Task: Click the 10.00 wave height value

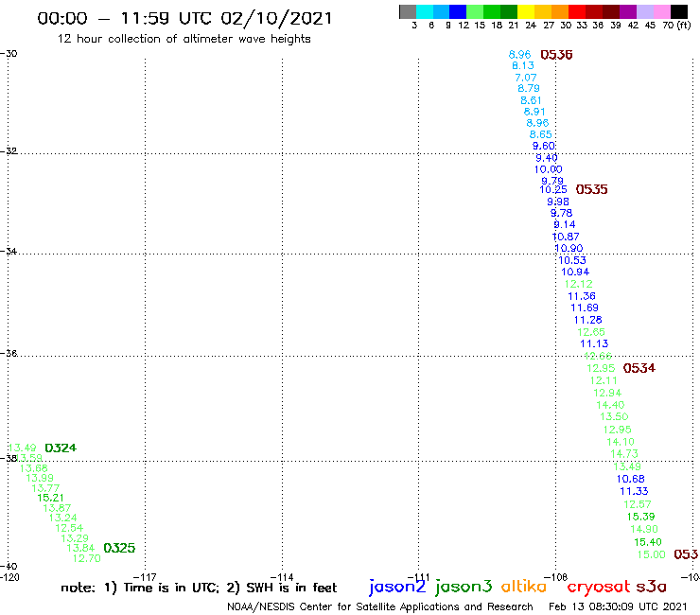Action: click(x=549, y=169)
